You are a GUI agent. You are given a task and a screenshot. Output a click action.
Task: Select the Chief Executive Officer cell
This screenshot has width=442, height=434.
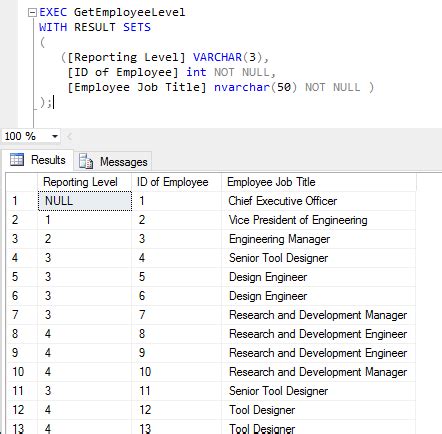[x=319, y=201]
